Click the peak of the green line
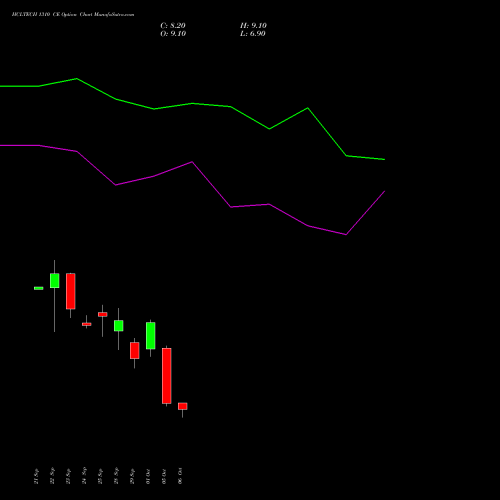Viewport: 500px width, 500px height. pos(77,79)
